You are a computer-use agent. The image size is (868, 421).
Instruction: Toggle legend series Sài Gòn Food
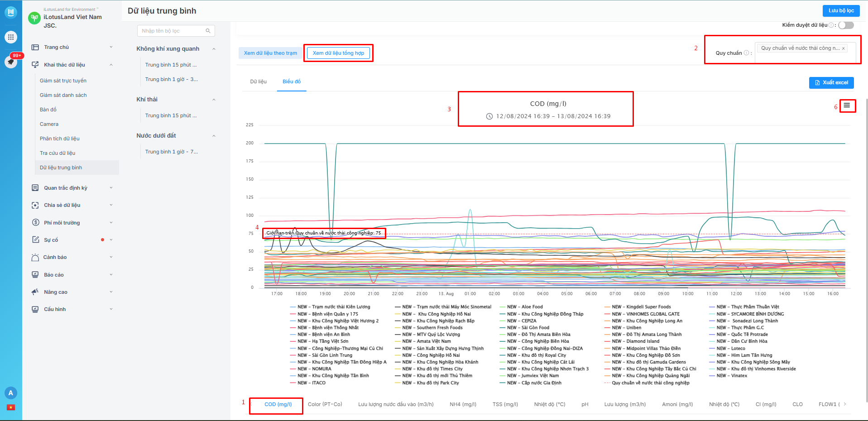(524, 328)
